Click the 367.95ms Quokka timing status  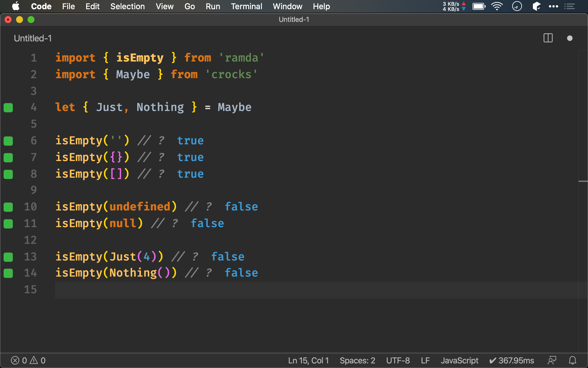tap(512, 360)
